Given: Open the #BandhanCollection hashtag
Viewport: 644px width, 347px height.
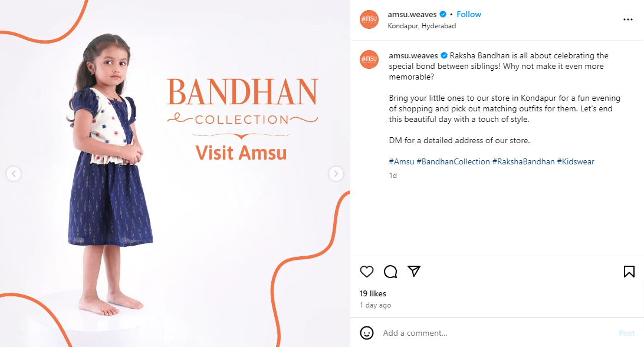Looking at the screenshot, I should point(453,161).
